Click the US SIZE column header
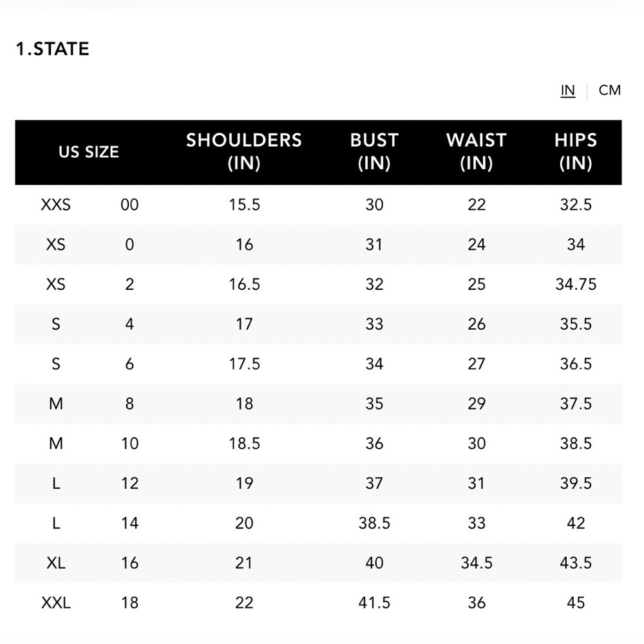The image size is (644, 644). click(89, 152)
